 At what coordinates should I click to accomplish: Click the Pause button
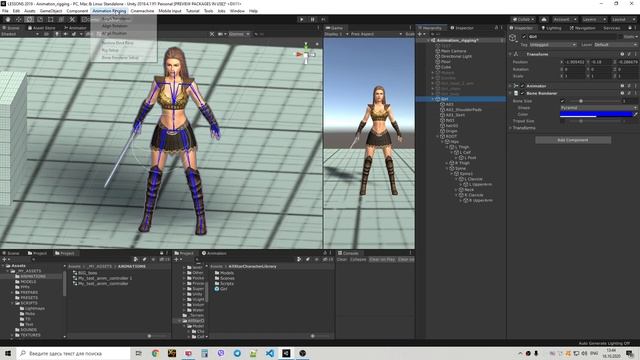pyautogui.click(x=313, y=19)
